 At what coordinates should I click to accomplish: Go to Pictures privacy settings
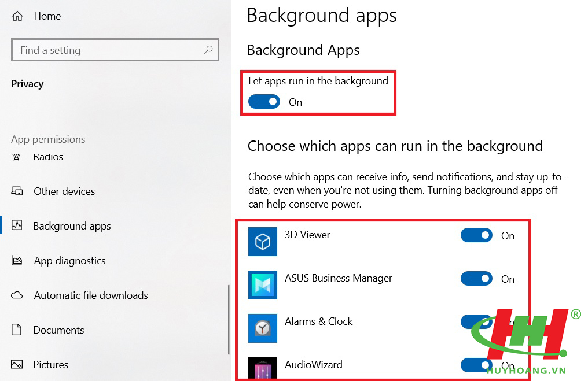51,365
